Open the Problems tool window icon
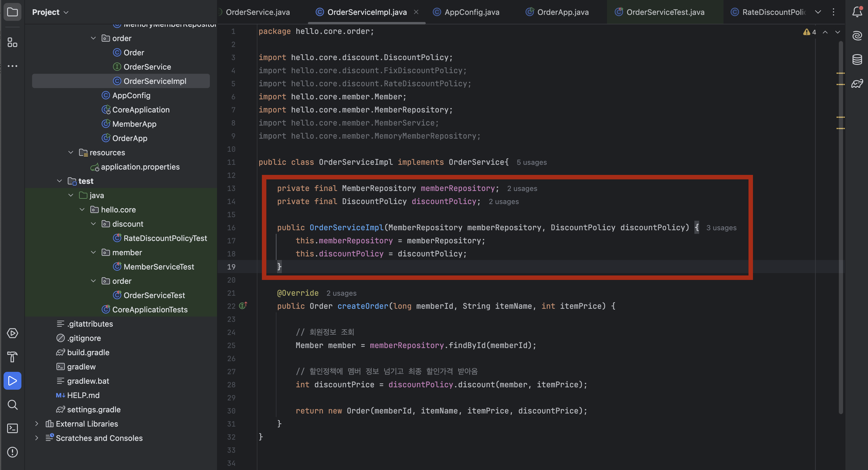Image resolution: width=868 pixels, height=470 pixels. (x=12, y=452)
